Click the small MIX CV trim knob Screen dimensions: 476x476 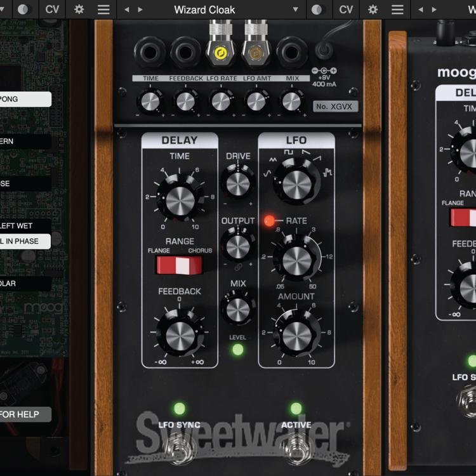click(291, 102)
